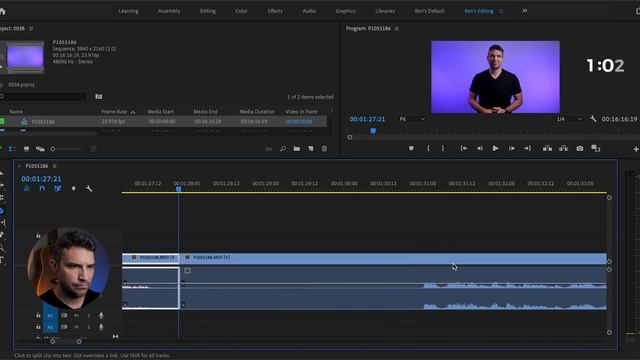The image size is (640, 360).
Task: Select the second P1055186.MOV video clip
Action: point(393,258)
